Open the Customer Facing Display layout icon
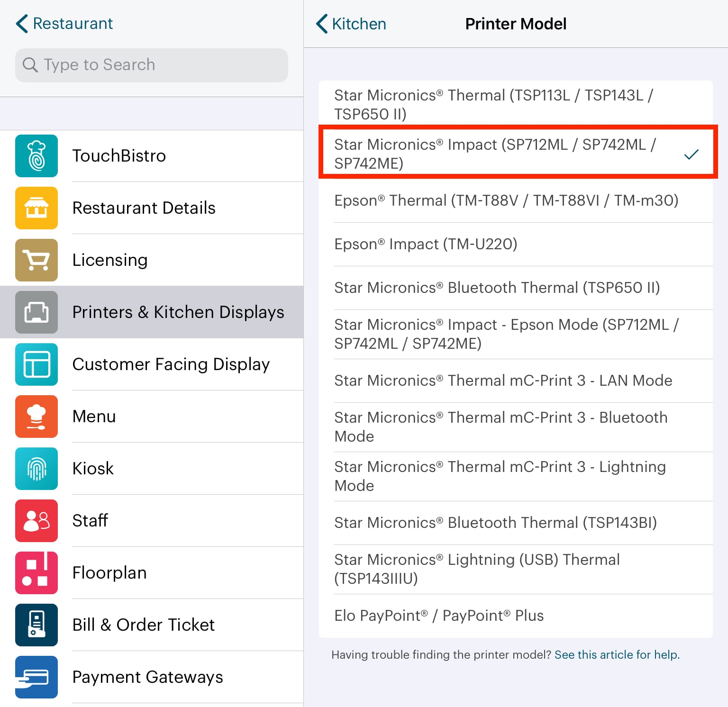This screenshot has height=707, width=728. coord(36,364)
